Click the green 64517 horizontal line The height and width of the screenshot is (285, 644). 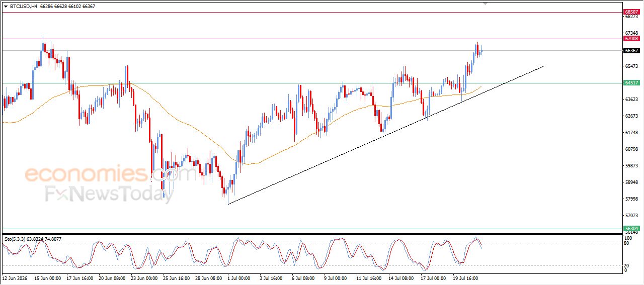[312, 83]
